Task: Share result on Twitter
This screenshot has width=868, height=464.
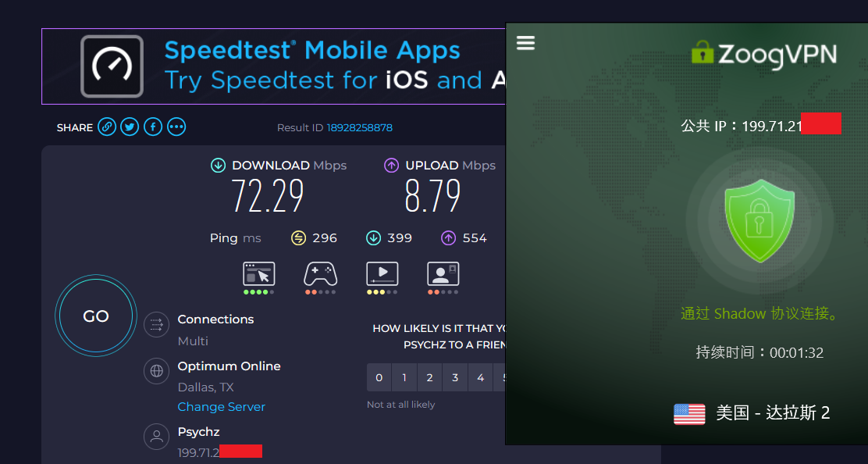Action: pyautogui.click(x=130, y=127)
